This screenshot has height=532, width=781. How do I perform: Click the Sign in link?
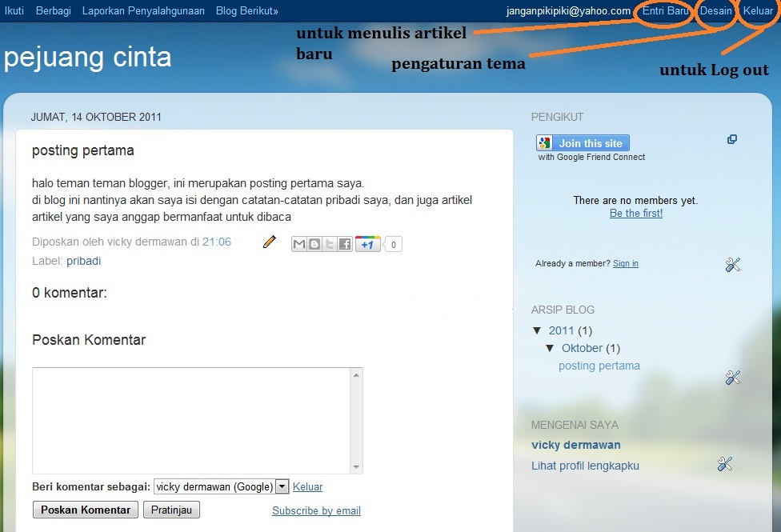[626, 263]
